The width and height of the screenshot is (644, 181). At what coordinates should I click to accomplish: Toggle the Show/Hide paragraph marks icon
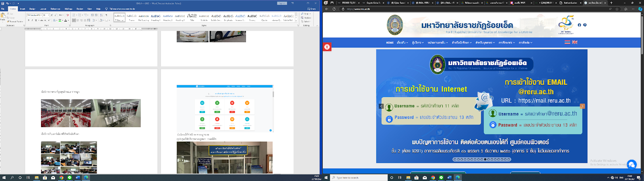click(x=106, y=15)
